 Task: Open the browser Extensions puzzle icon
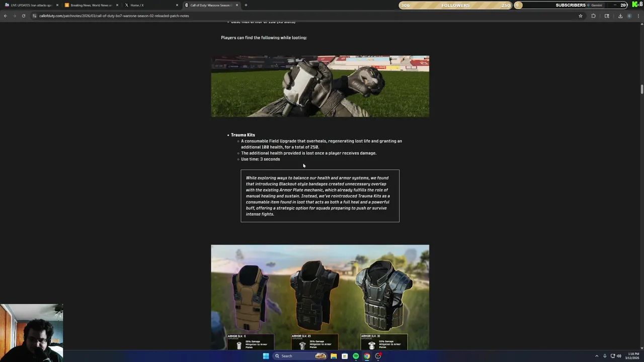pos(593,16)
